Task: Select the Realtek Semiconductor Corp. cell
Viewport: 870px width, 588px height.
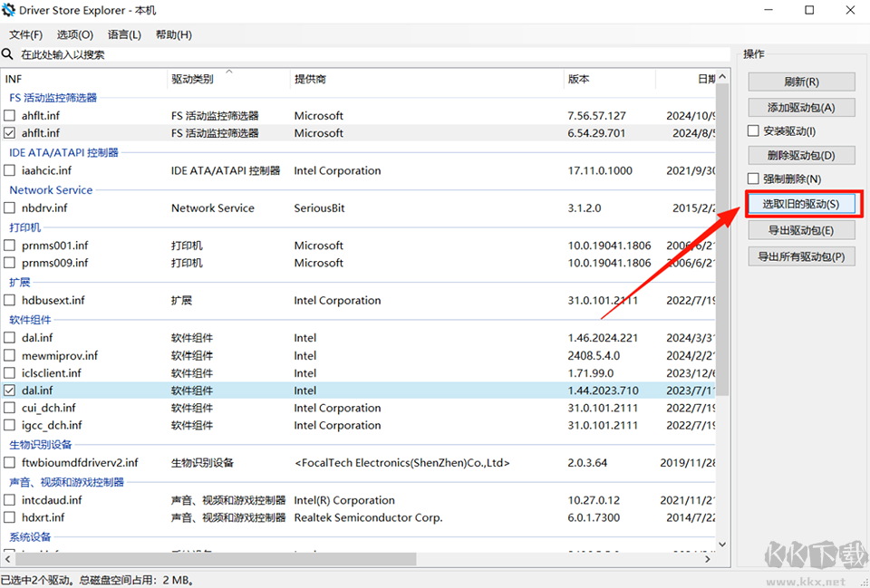Action: (368, 517)
